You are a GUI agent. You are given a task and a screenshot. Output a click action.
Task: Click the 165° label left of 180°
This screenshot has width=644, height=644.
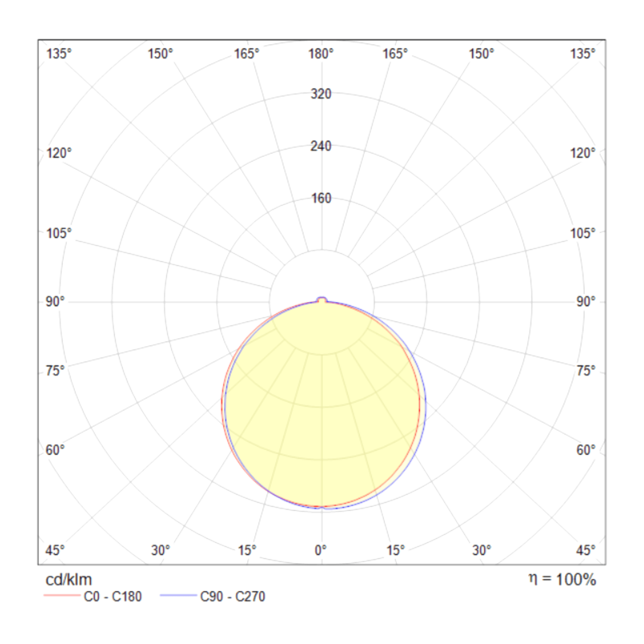(246, 54)
